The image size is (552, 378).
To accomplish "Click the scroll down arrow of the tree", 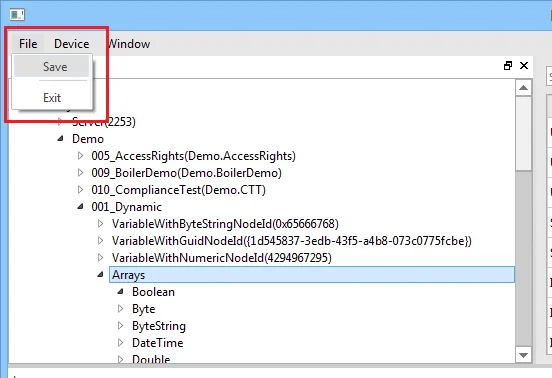I will coord(523,355).
